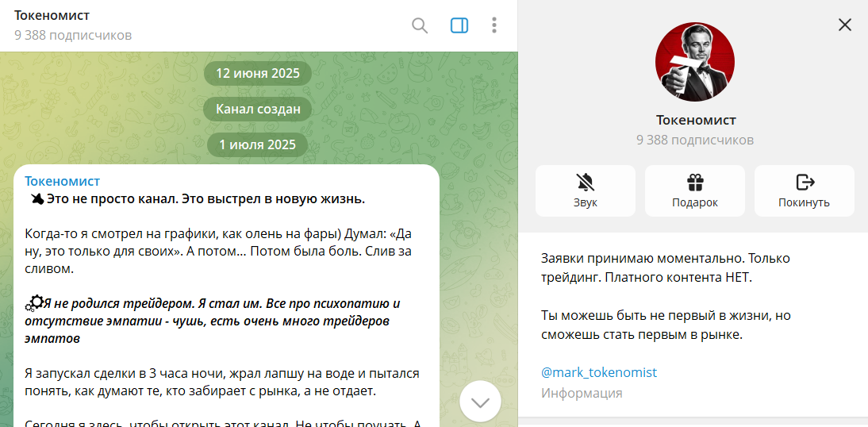
Task: Click the subscriber count in header
Action: 73,35
